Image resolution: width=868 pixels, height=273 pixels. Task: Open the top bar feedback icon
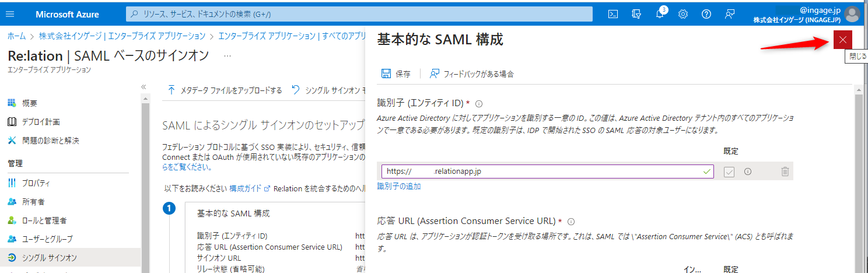click(730, 14)
